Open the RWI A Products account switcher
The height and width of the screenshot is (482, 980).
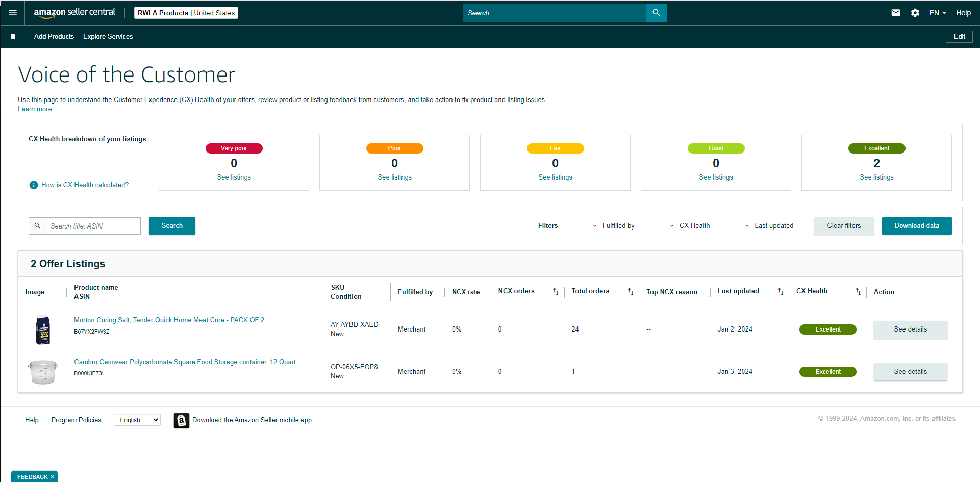point(186,13)
